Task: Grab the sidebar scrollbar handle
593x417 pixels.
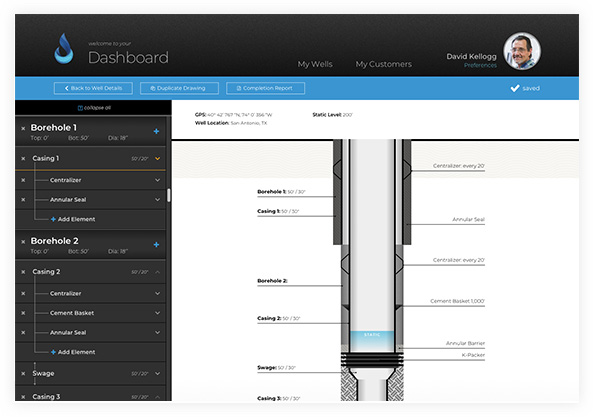Action: 169,195
